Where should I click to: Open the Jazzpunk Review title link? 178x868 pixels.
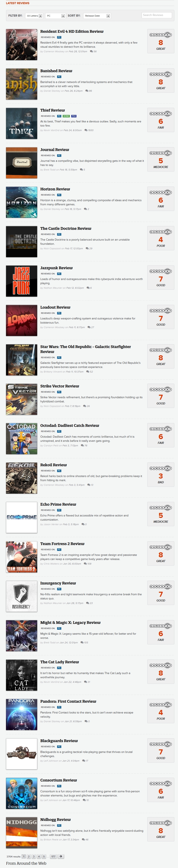[x=56, y=268]
